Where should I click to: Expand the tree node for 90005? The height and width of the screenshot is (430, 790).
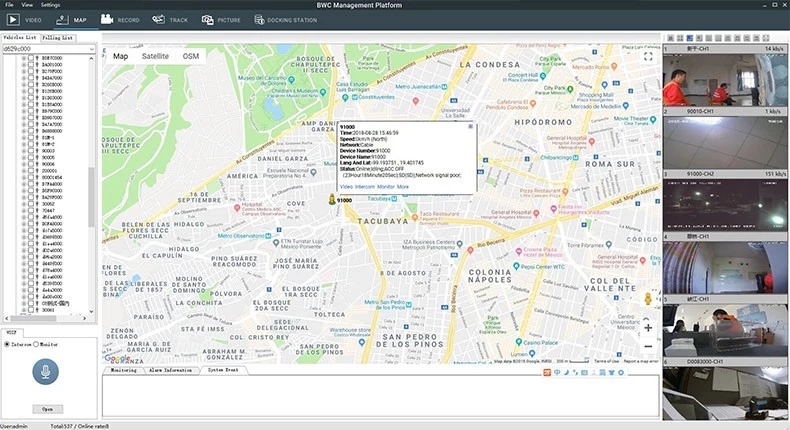[24, 157]
